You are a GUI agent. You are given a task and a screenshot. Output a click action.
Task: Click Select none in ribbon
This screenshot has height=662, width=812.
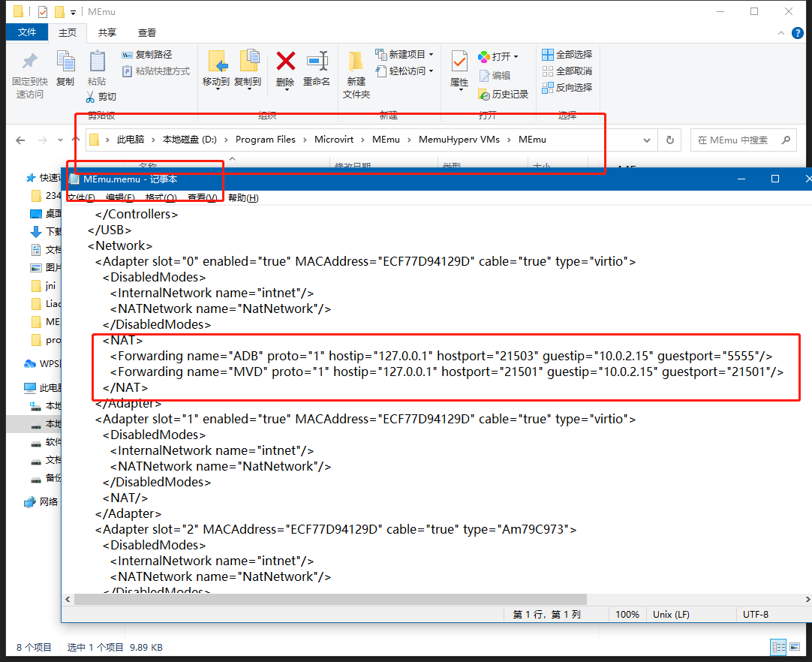pos(567,71)
